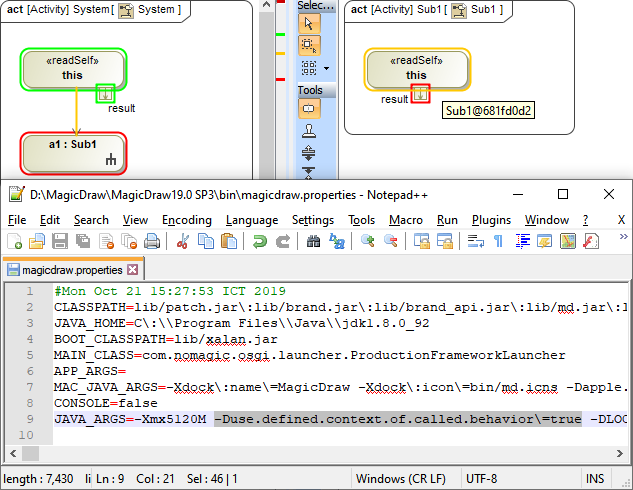Close the magicdraw.properties tab
This screenshot has width=633, height=490.
point(132,270)
